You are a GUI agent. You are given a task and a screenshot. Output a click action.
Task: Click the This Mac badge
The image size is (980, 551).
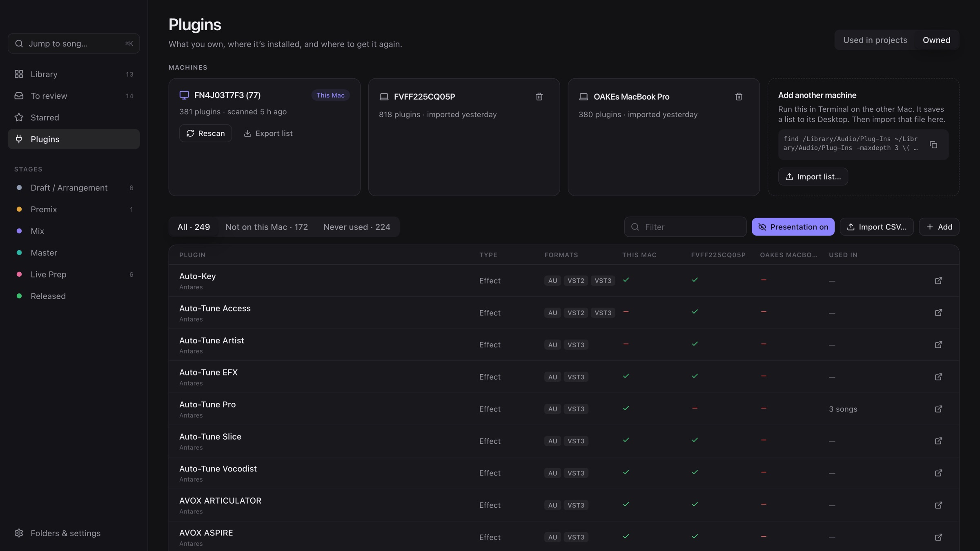click(x=330, y=95)
